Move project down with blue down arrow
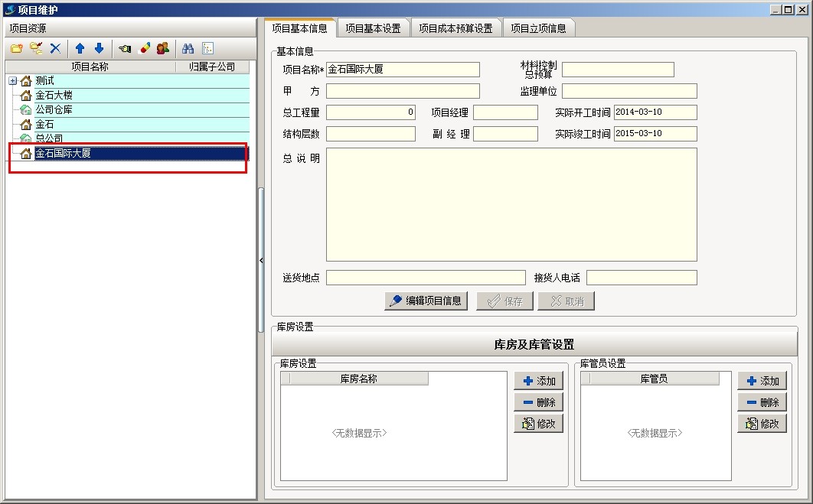Viewport: 813px width, 504px height. tap(99, 49)
